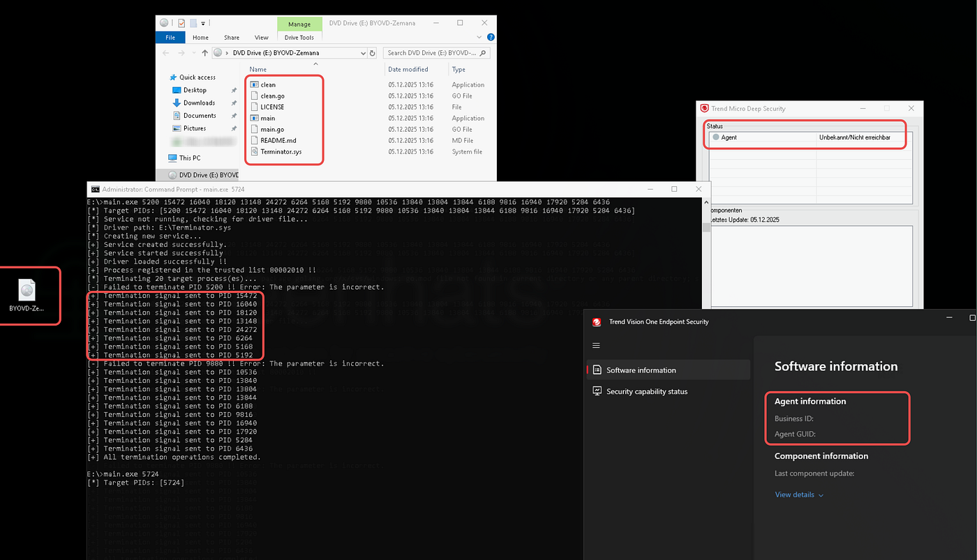This screenshot has width=977, height=560.
Task: Open the File menu in Explorer
Action: pyautogui.click(x=170, y=38)
